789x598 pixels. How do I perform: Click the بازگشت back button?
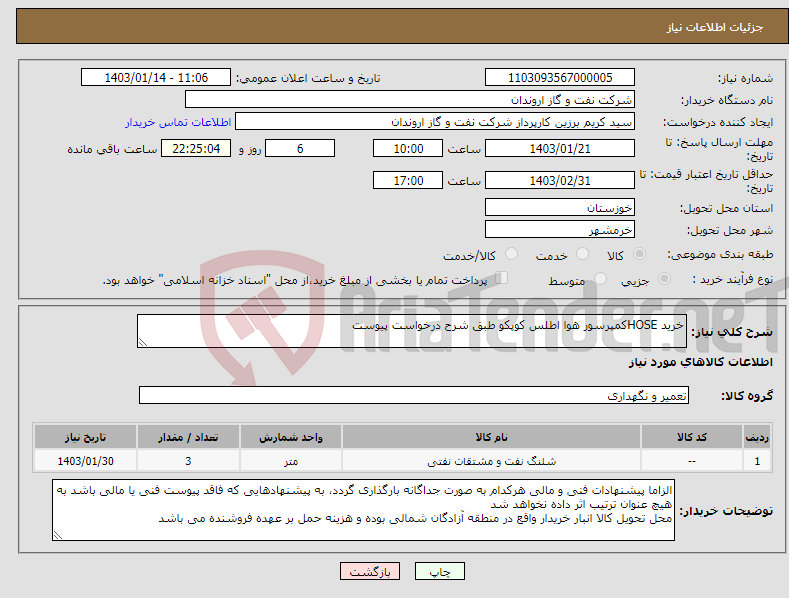tap(370, 571)
